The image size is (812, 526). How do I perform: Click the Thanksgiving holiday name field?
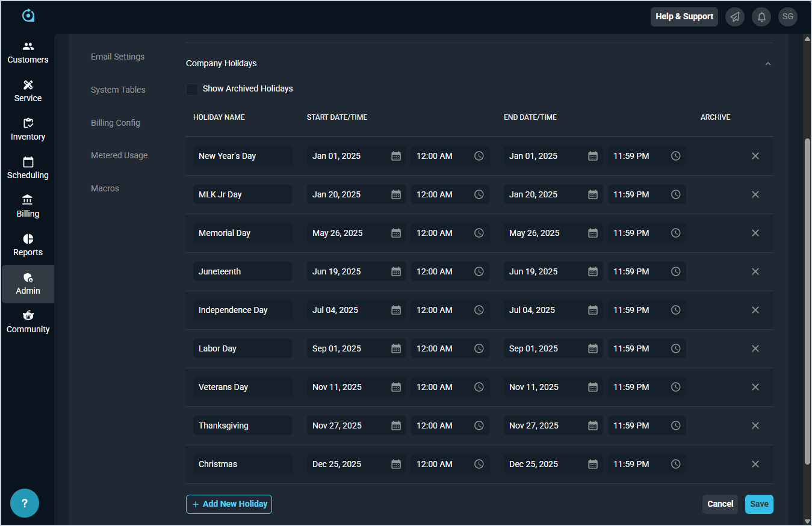tap(243, 425)
